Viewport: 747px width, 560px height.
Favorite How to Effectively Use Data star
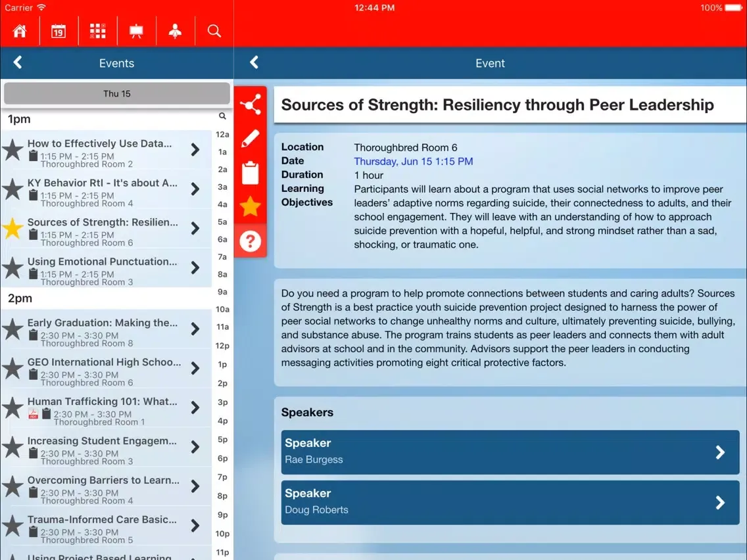(13, 150)
